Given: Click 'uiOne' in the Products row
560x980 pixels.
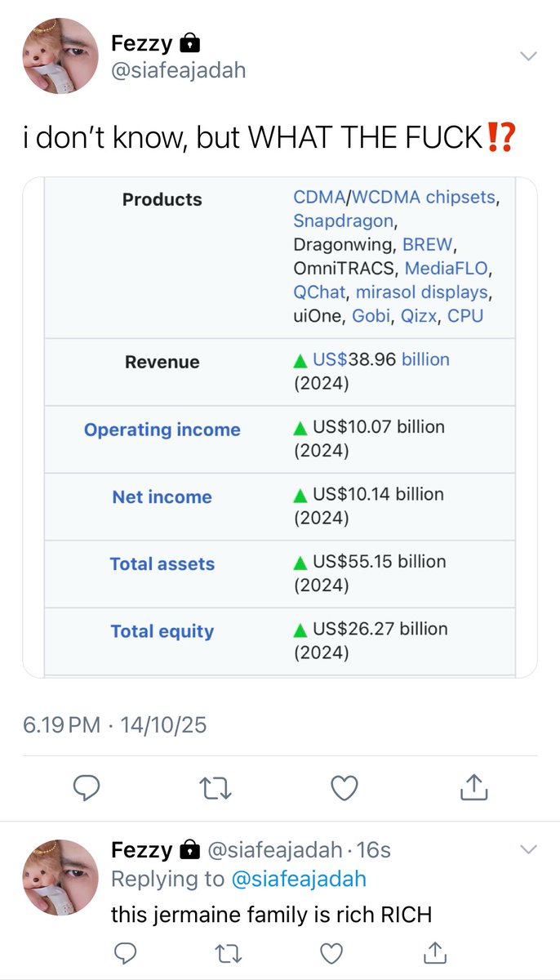Looking at the screenshot, I should [317, 316].
